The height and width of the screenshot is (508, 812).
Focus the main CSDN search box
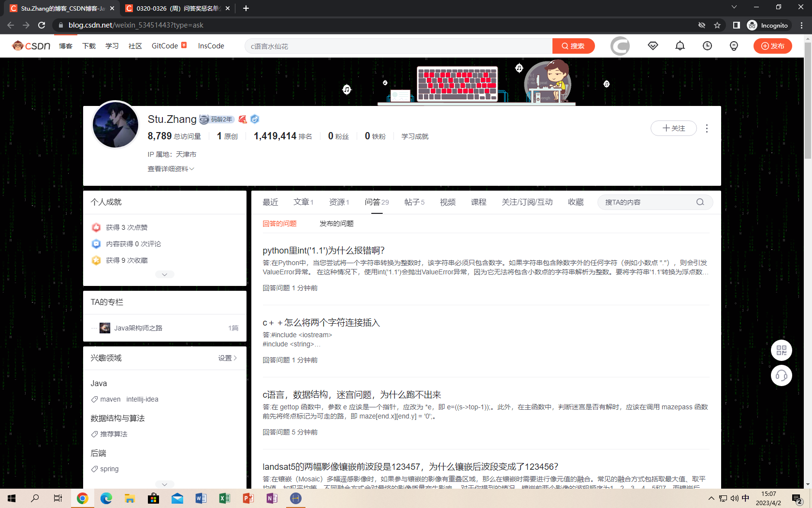pyautogui.click(x=399, y=46)
